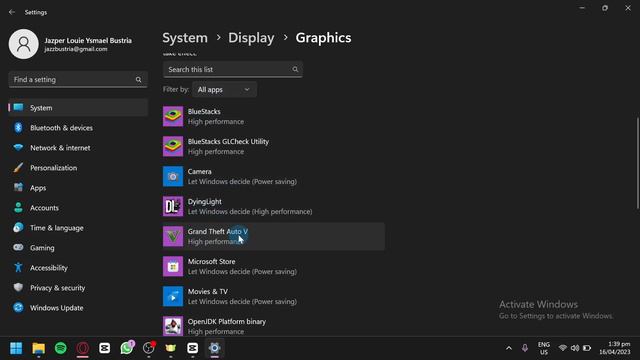Screen dimensions: 640x360
Task: Open the Wi-Fi network tray icon
Action: tap(563, 348)
